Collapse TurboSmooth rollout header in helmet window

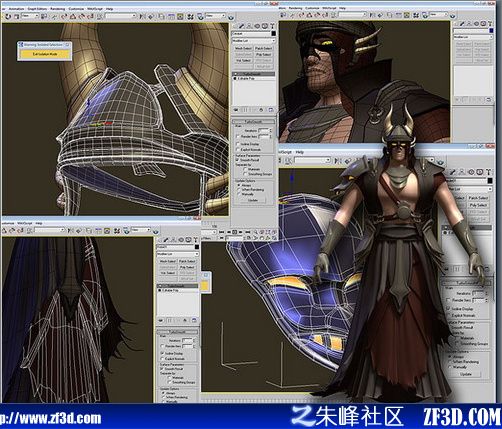tap(253, 122)
